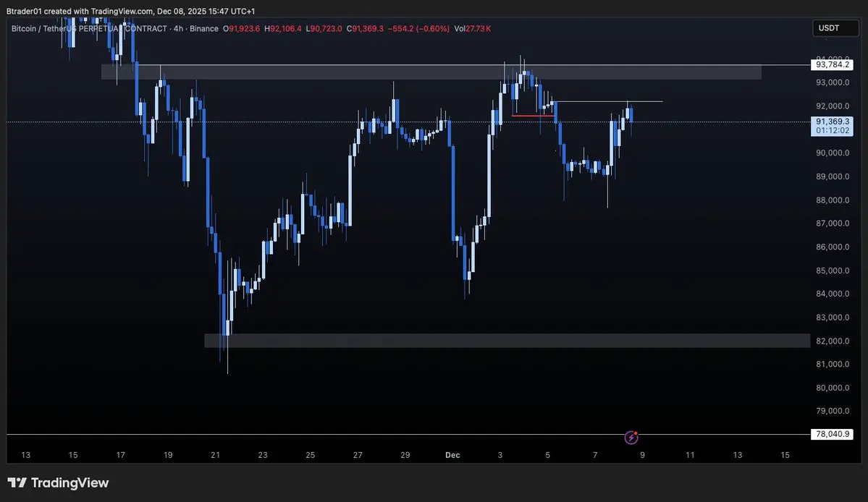Click the open value O91,923.6
The height and width of the screenshot is (502, 868).
click(241, 29)
